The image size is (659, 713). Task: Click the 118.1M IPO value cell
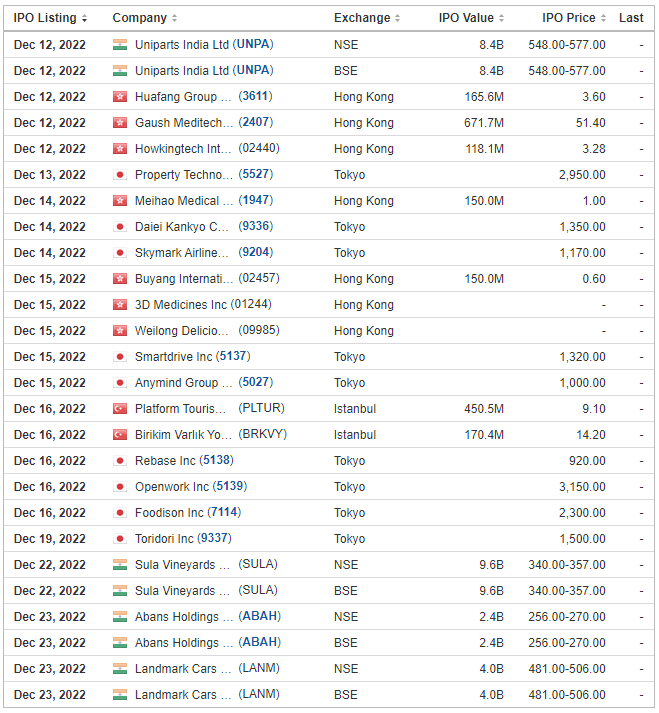[484, 149]
